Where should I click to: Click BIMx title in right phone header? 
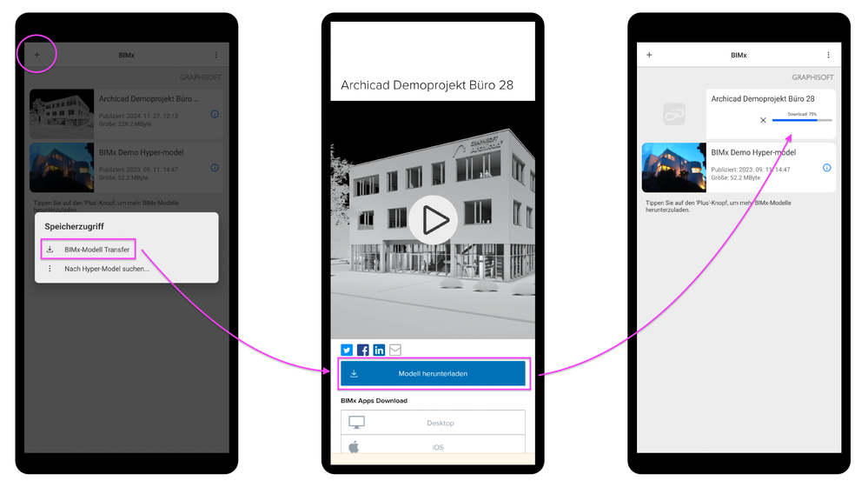point(739,55)
